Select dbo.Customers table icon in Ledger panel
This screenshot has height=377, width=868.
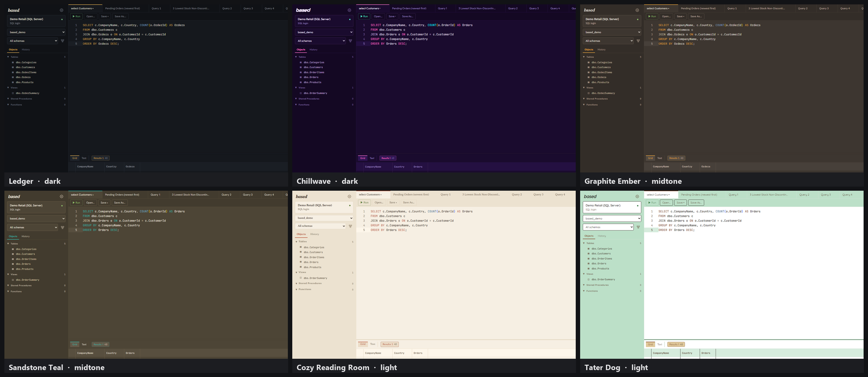click(x=13, y=67)
